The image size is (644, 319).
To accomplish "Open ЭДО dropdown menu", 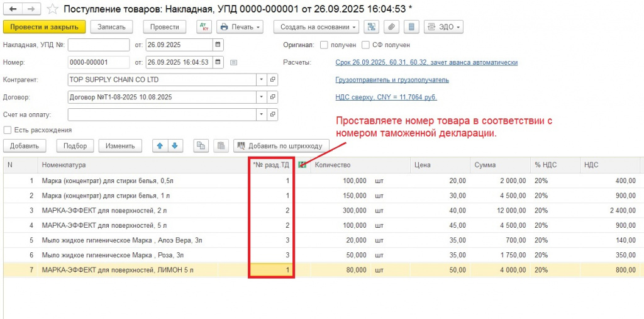I will (443, 27).
